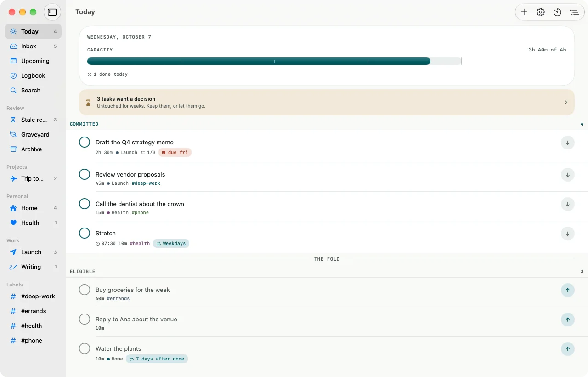Tick the Stretch task circle
The width and height of the screenshot is (588, 377).
(85, 233)
